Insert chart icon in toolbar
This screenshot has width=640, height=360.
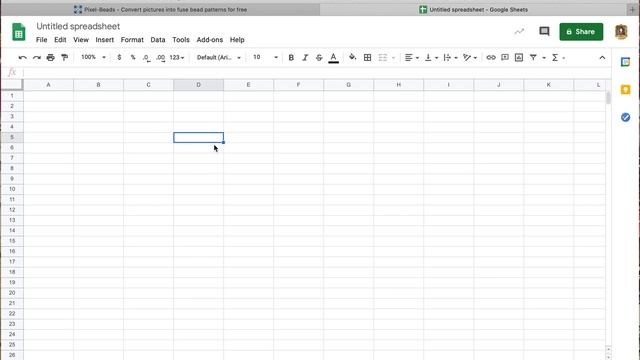(519, 58)
